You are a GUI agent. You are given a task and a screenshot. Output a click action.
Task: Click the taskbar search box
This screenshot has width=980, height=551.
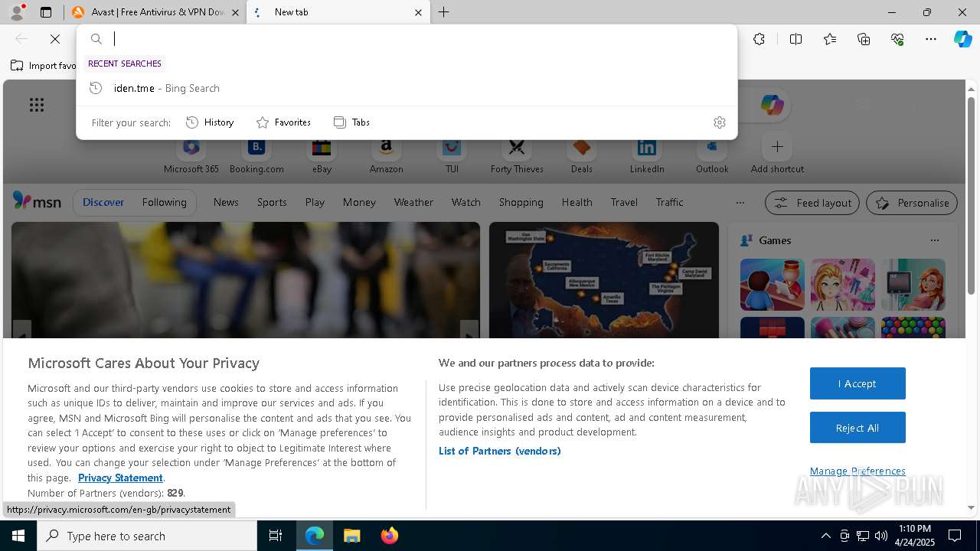(x=147, y=536)
